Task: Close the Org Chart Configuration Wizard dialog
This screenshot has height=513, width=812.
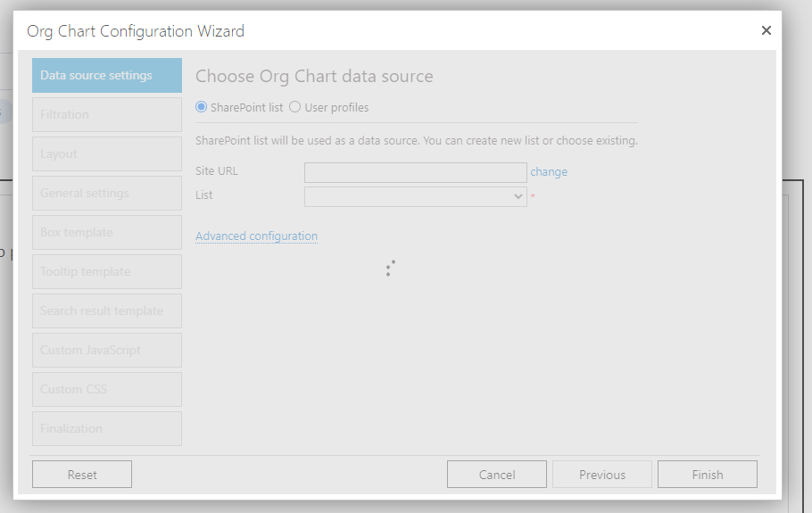Action: (x=766, y=30)
